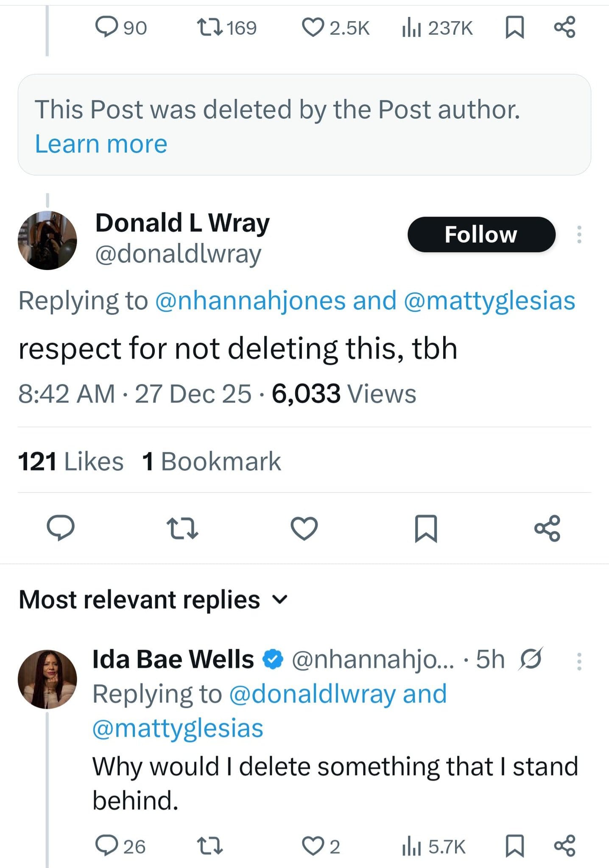
Task: Open Donald L Wray's profile picture
Action: click(47, 240)
